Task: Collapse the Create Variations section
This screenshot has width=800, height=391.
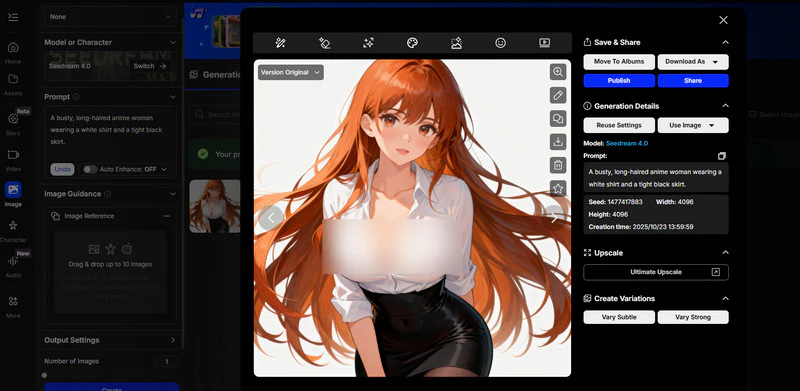Action: [725, 299]
